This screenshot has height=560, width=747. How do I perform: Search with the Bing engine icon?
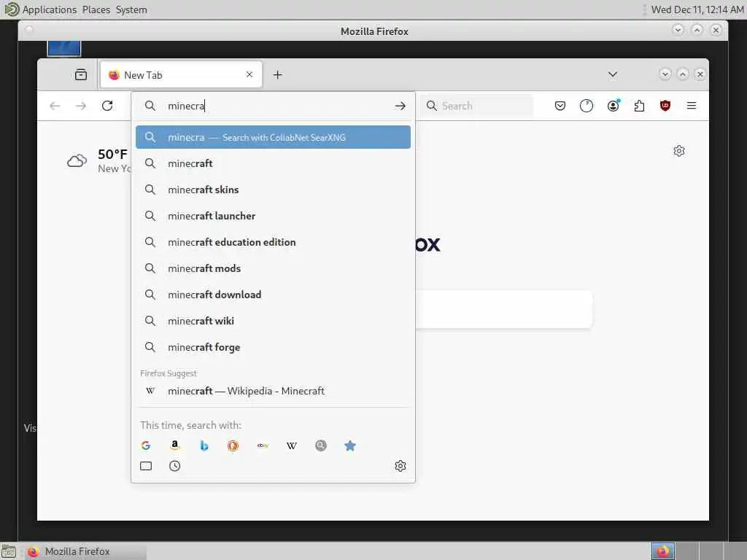pyautogui.click(x=204, y=446)
